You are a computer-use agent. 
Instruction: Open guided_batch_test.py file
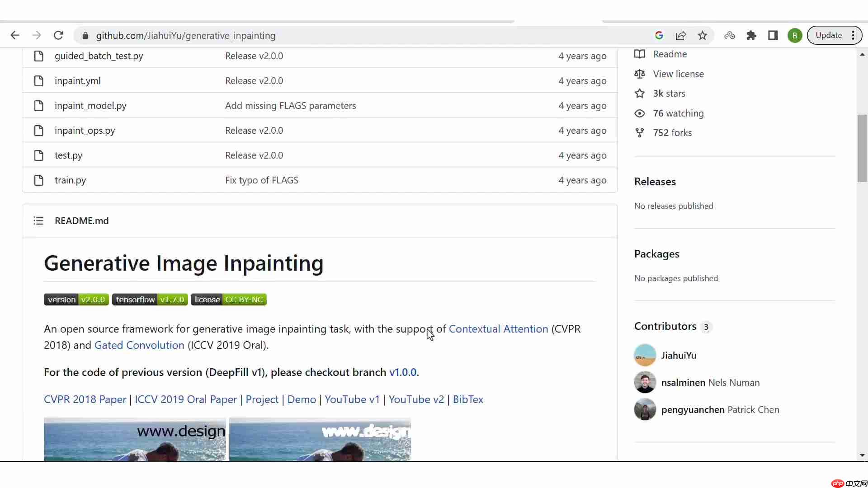(99, 56)
